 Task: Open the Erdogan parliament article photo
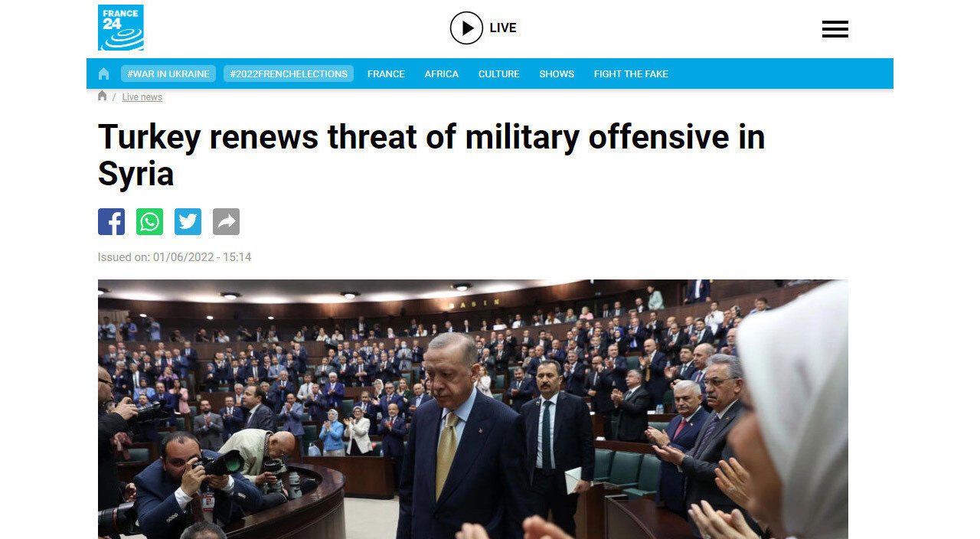tap(473, 409)
